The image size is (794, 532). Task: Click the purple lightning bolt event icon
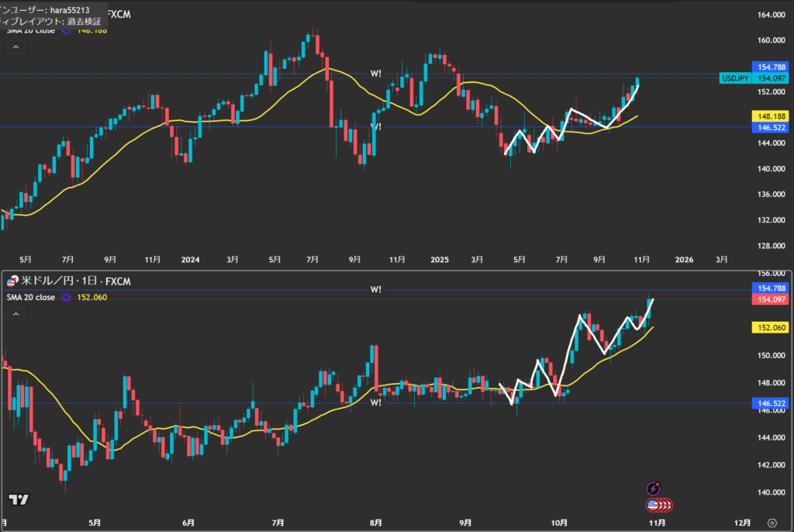pyautogui.click(x=654, y=489)
